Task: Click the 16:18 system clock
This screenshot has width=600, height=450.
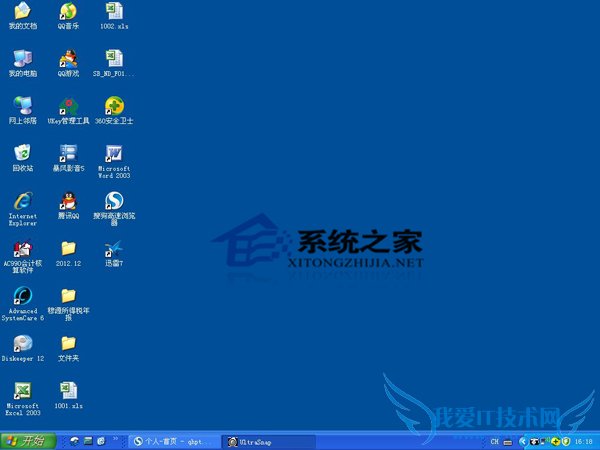Action: pos(584,442)
